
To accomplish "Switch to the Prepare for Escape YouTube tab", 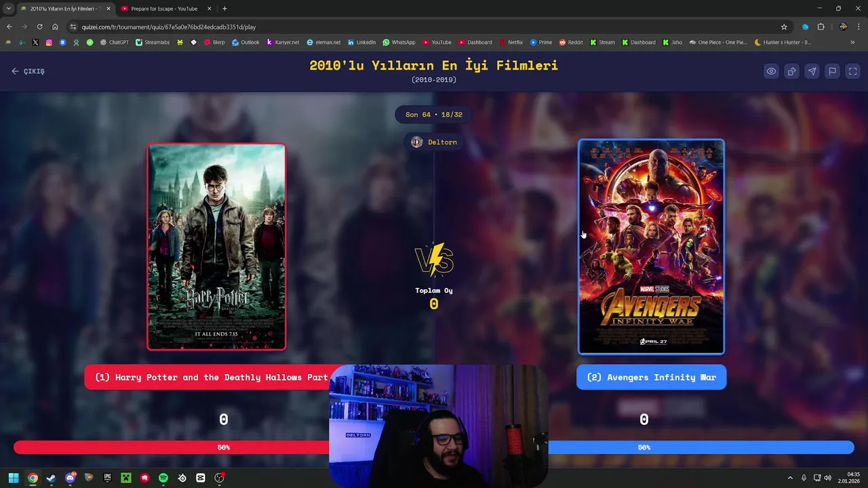I will point(164,9).
